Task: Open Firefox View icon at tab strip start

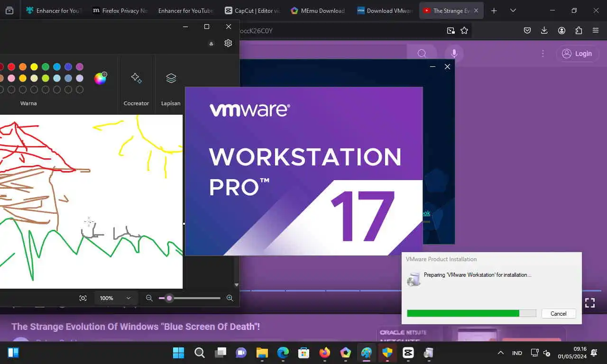Action: [9, 10]
